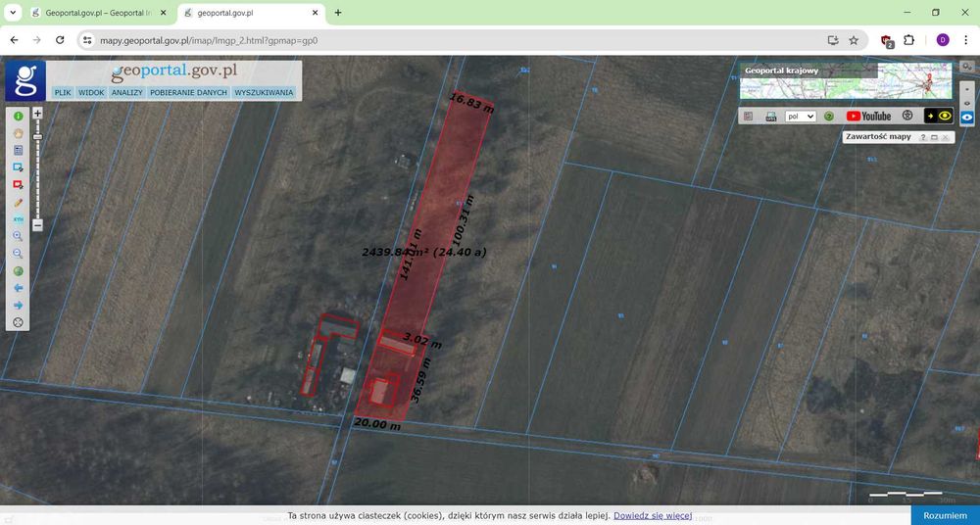Open the ANALIZY menu
980x525 pixels.
(127, 92)
